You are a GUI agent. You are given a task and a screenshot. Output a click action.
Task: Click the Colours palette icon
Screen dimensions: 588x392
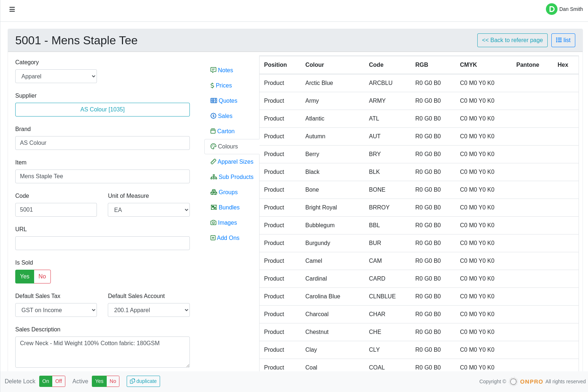(x=213, y=146)
